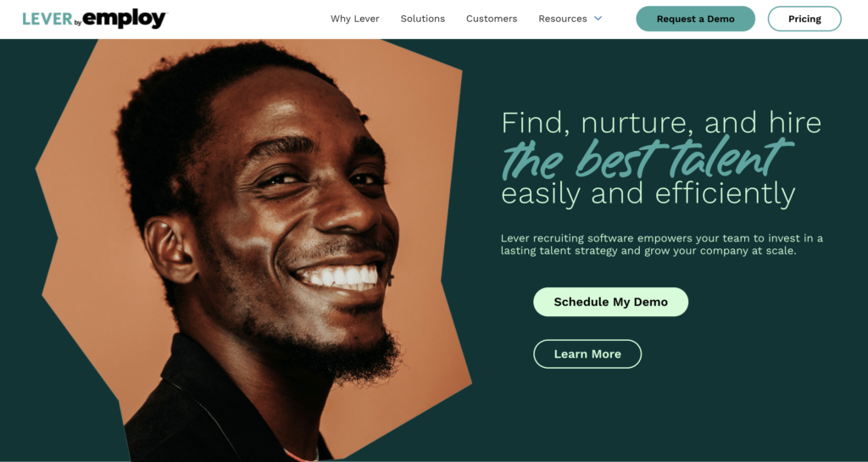Viewport: 868px width, 462px height.
Task: Click the handwritten "the best talent" text
Action: click(x=648, y=159)
